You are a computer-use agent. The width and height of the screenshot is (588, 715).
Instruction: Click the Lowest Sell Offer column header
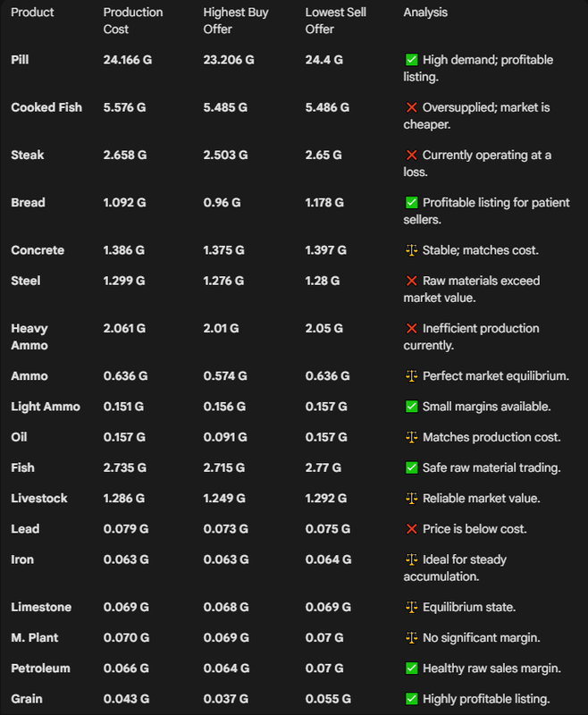pos(335,21)
